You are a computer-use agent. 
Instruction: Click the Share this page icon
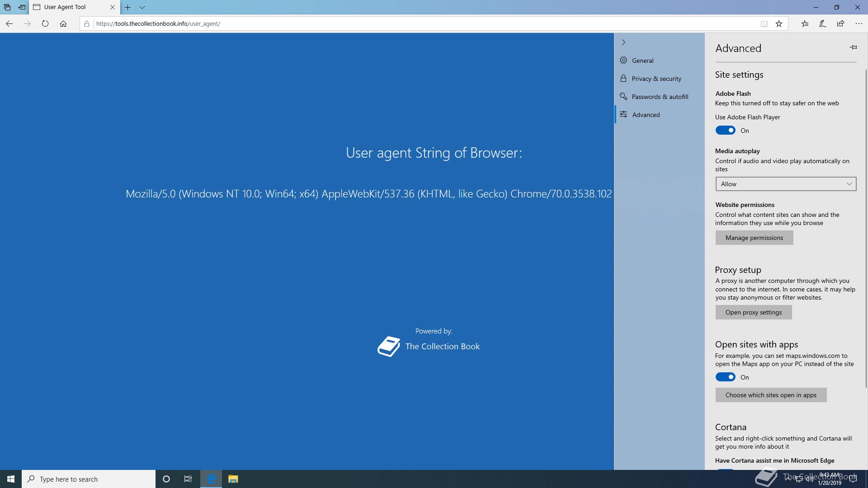840,23
